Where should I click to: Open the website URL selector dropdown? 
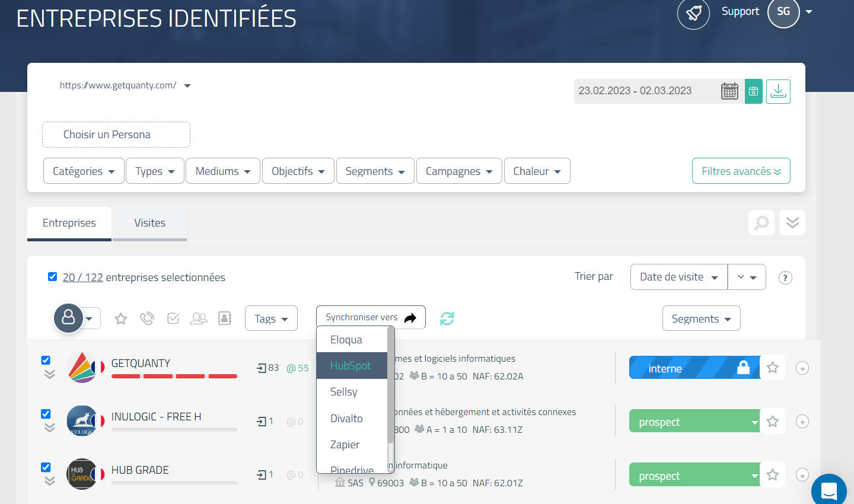click(125, 85)
